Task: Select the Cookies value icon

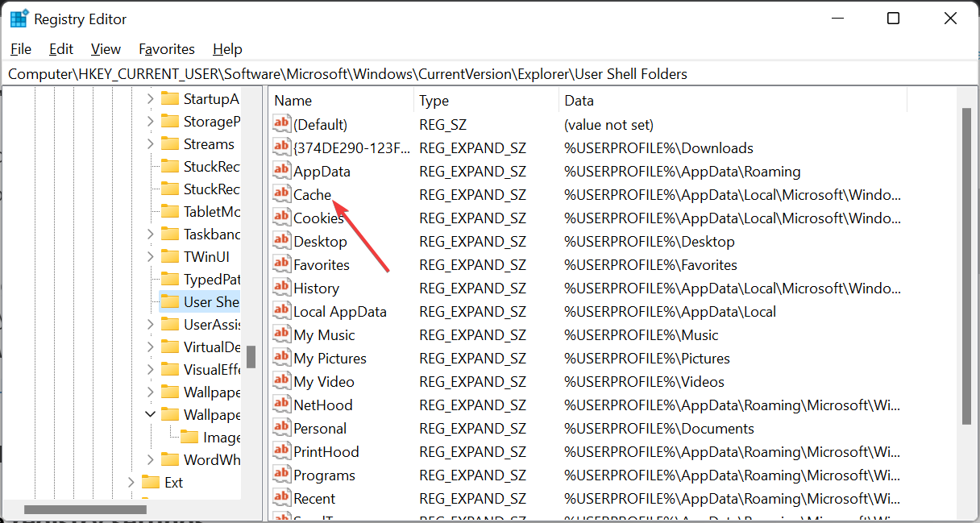Action: pyautogui.click(x=281, y=218)
